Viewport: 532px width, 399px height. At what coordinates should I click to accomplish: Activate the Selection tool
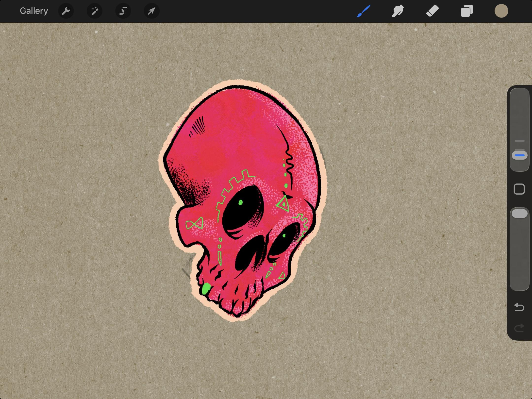click(x=123, y=11)
